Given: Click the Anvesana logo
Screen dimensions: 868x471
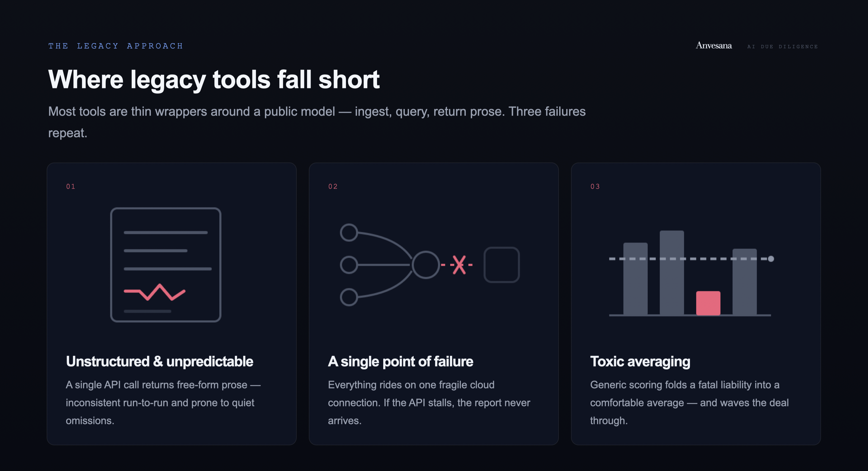Looking at the screenshot, I should [714, 45].
